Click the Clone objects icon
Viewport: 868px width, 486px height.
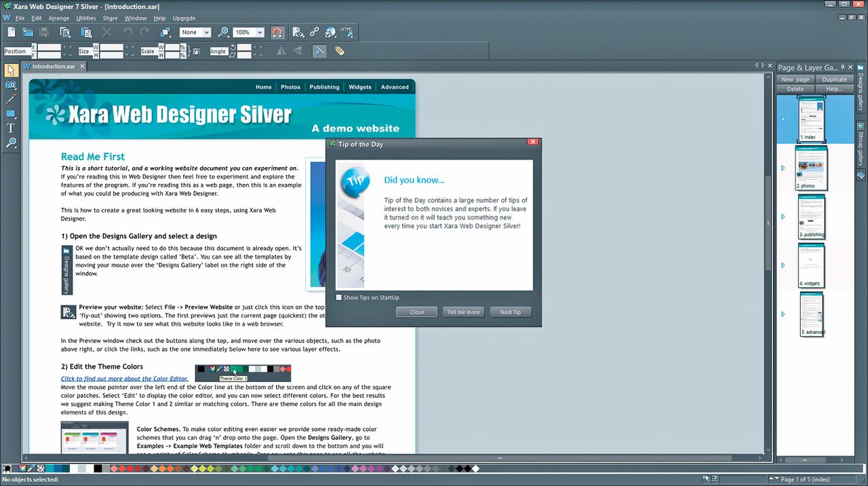[165, 32]
